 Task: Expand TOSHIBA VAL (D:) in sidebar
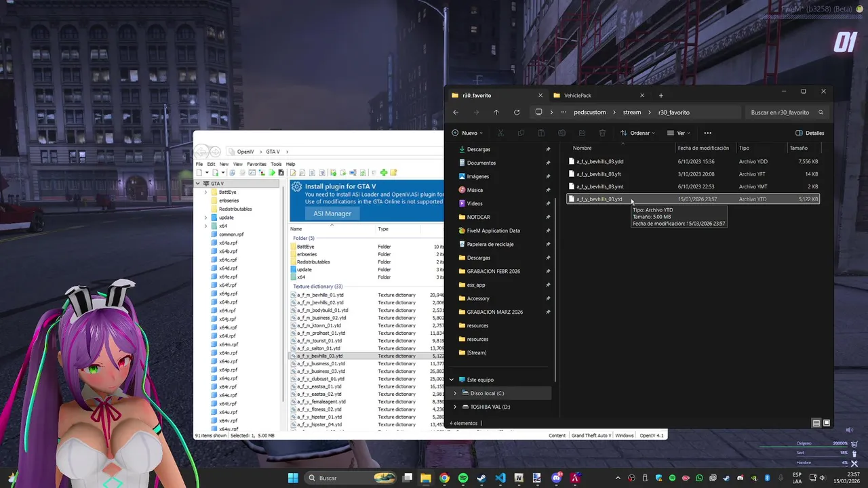click(455, 407)
